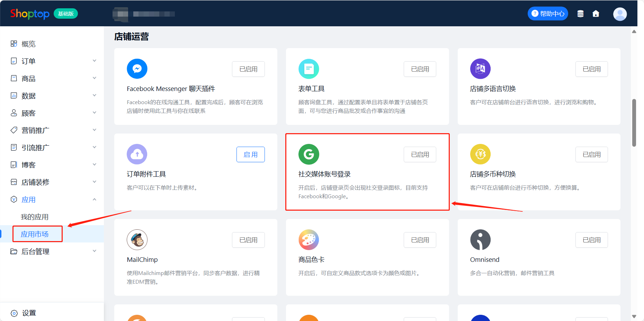Image resolution: width=644 pixels, height=321 pixels.
Task: Click the 订单附件工具 cloud upload icon
Action: click(x=137, y=154)
